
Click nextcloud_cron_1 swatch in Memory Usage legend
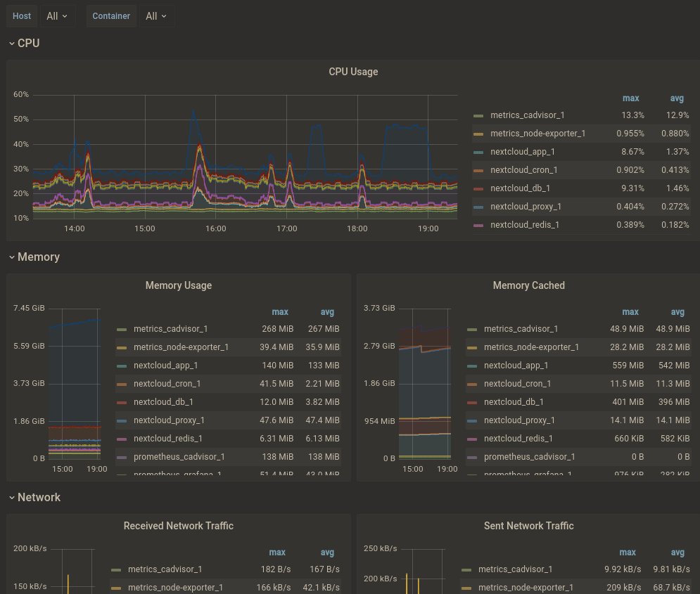(122, 385)
